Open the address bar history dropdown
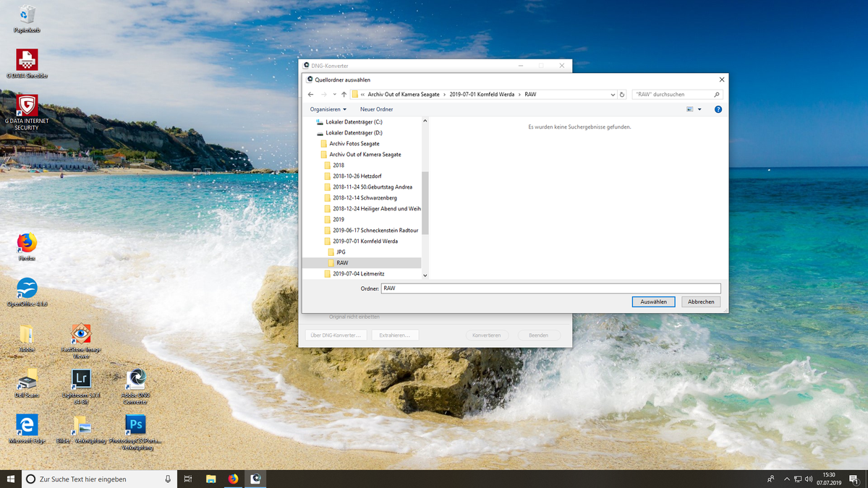This screenshot has height=488, width=868. tap(612, 95)
